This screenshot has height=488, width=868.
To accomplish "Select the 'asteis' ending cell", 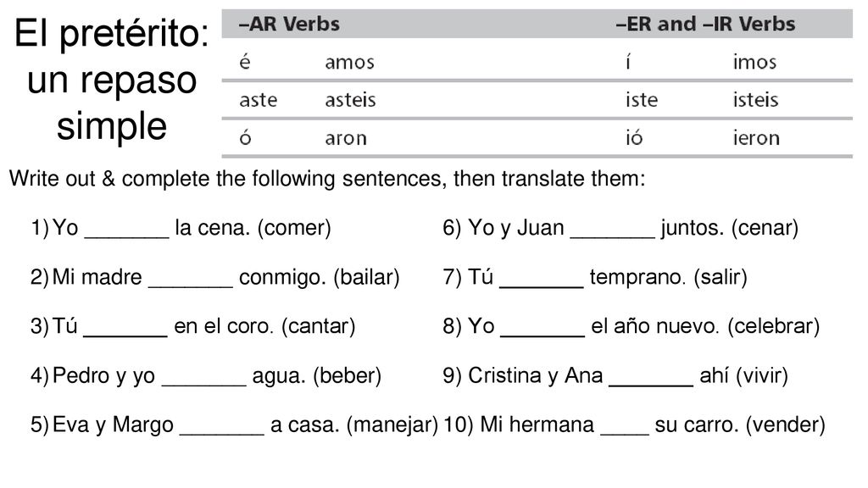I will click(350, 100).
